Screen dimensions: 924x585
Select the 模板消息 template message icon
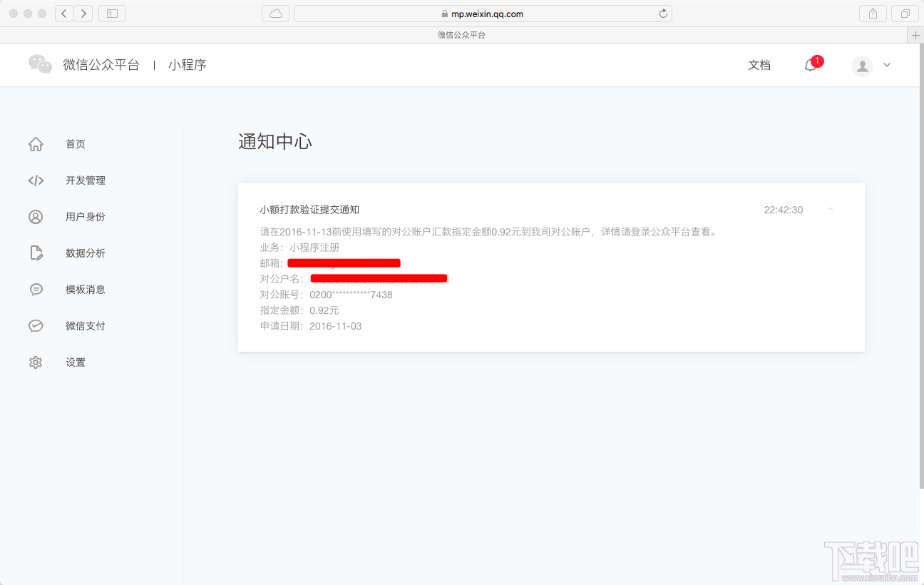coord(36,289)
